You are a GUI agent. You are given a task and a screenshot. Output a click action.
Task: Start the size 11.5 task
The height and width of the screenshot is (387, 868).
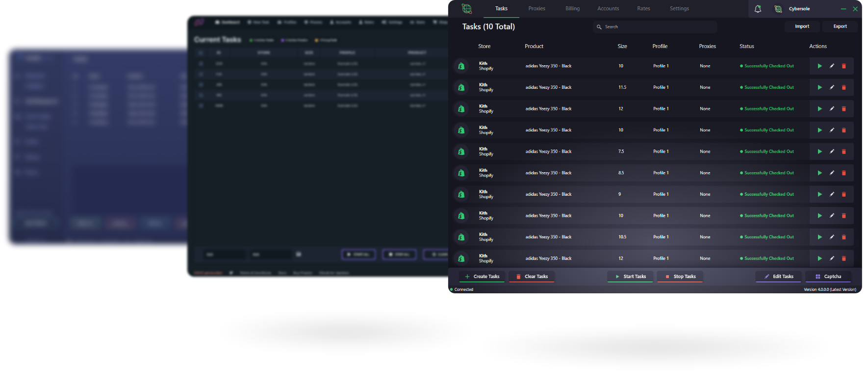pos(819,87)
